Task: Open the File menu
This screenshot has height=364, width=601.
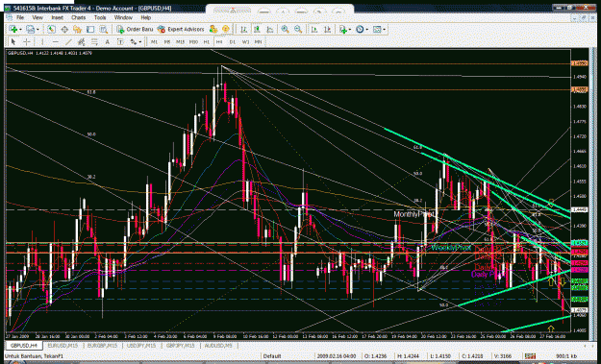Action: pyautogui.click(x=20, y=17)
